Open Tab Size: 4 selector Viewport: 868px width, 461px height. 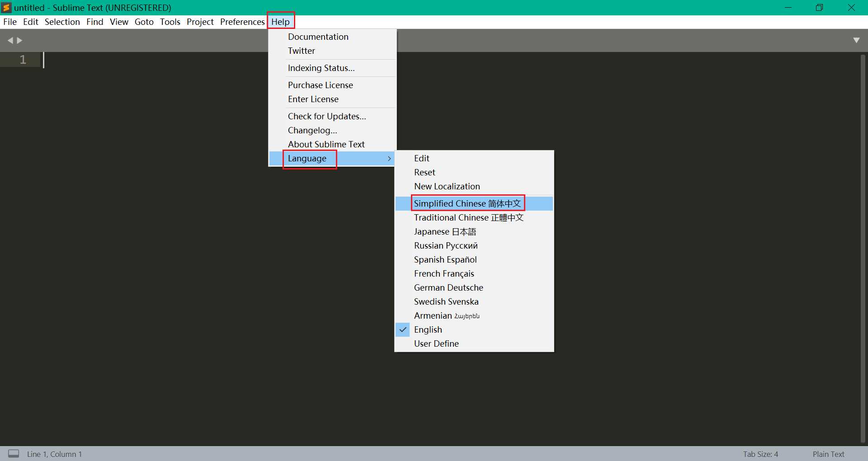[760, 454]
